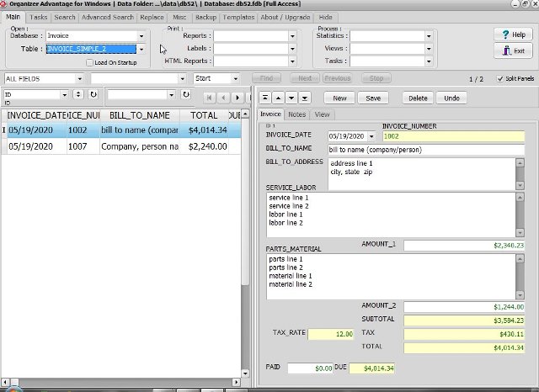Viewport: 539px width, 392px height.
Task: Click refresh icon next to ID sort dropdown
Action: 93,94
